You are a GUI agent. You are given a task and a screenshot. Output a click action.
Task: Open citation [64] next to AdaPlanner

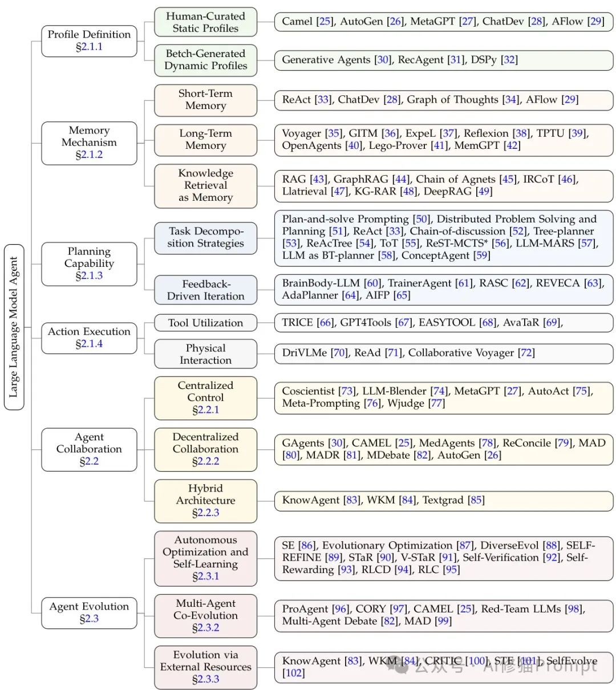coord(351,295)
